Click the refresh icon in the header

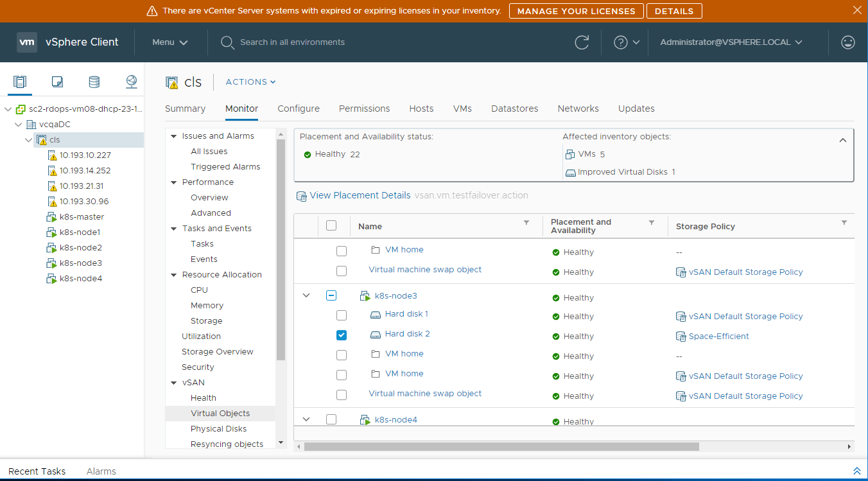pos(582,42)
